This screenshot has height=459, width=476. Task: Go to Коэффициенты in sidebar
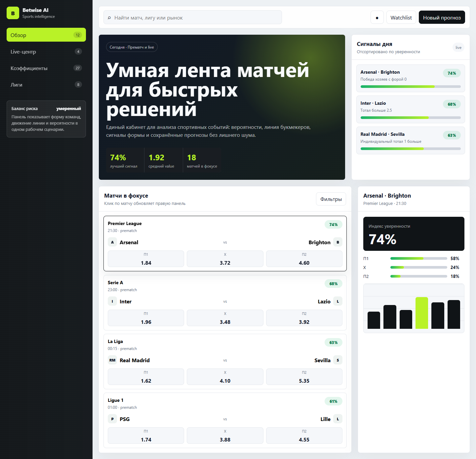[x=46, y=68]
